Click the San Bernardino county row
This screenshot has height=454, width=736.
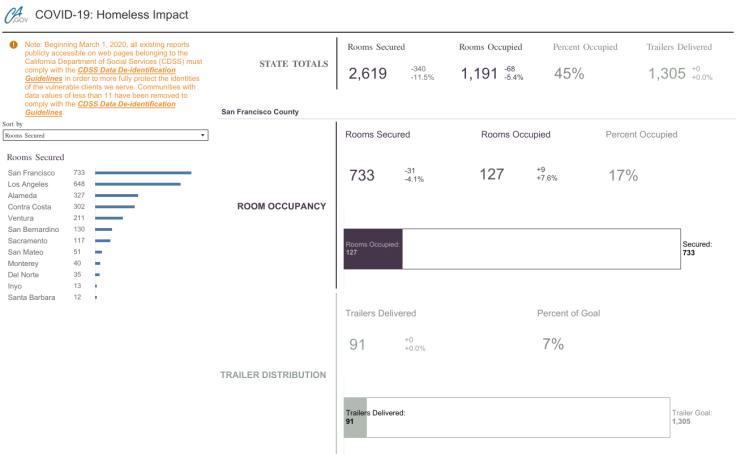click(x=33, y=229)
